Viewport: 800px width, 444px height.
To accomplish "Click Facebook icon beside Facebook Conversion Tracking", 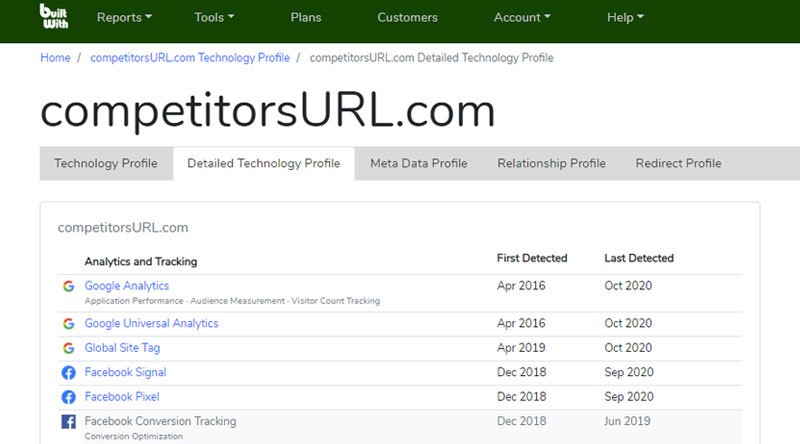I will tap(68, 422).
